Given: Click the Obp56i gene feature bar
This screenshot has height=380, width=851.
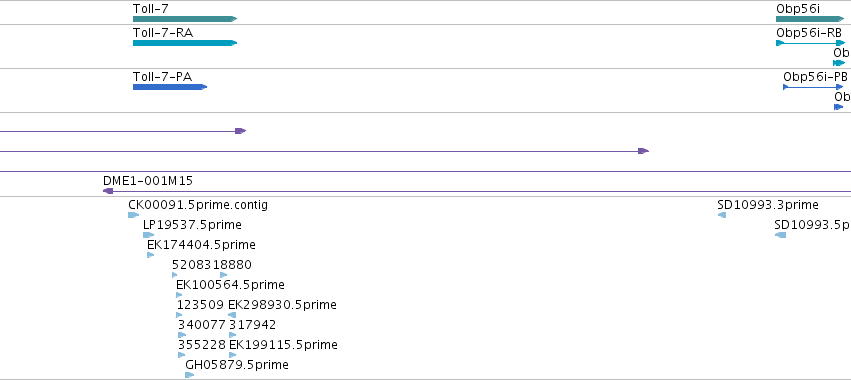Looking at the screenshot, I should 810,19.
